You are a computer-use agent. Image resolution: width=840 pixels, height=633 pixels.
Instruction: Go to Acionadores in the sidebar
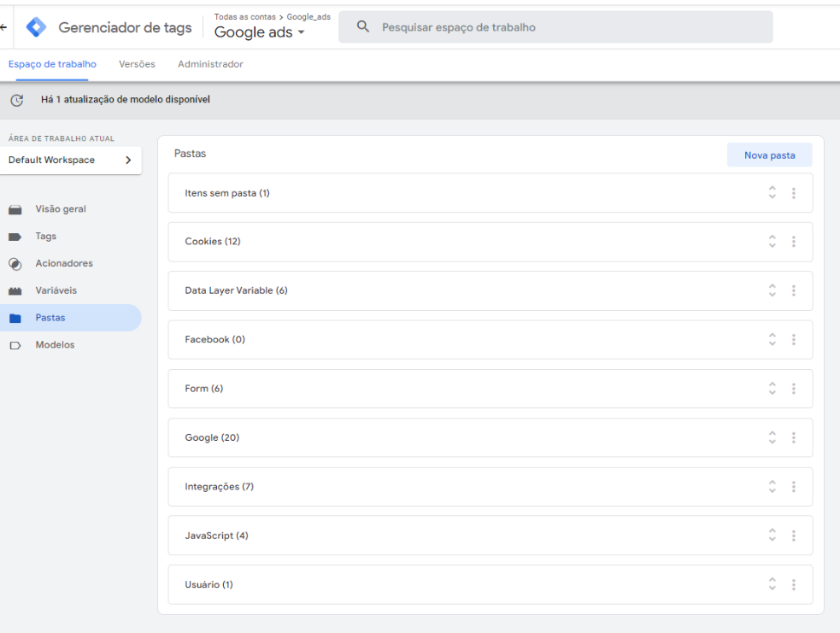pos(64,263)
